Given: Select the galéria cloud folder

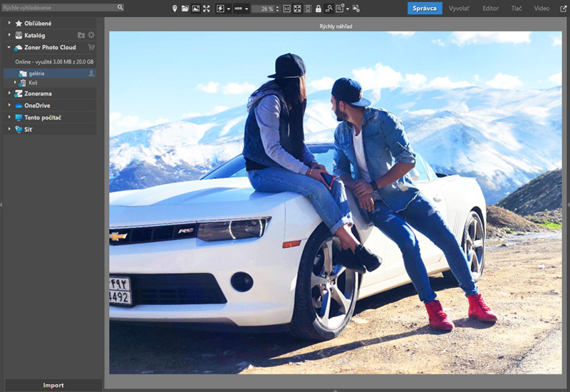Looking at the screenshot, I should (37, 73).
